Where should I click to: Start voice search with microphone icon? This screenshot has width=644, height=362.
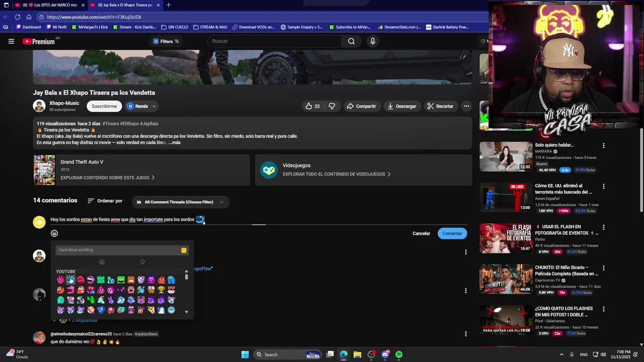click(x=372, y=41)
